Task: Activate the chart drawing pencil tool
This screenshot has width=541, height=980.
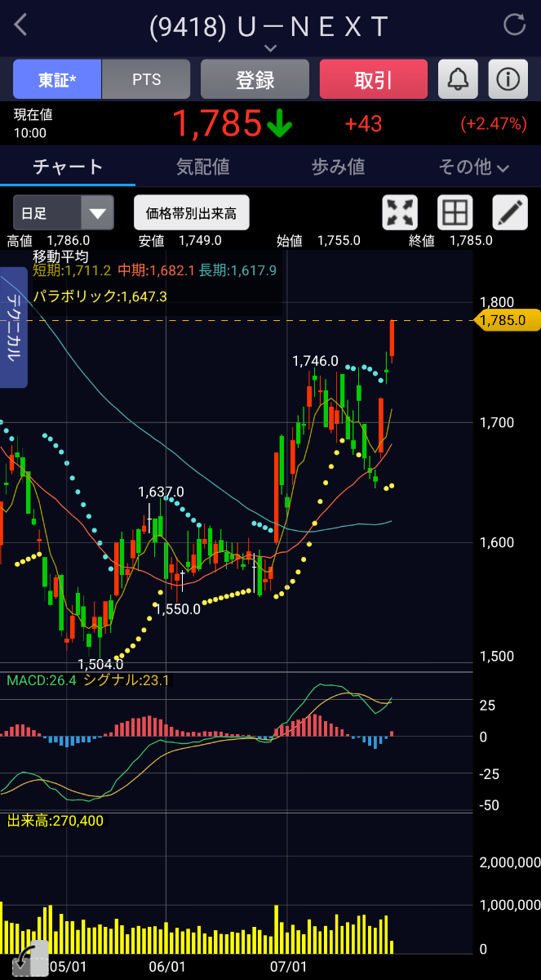Action: coord(510,213)
